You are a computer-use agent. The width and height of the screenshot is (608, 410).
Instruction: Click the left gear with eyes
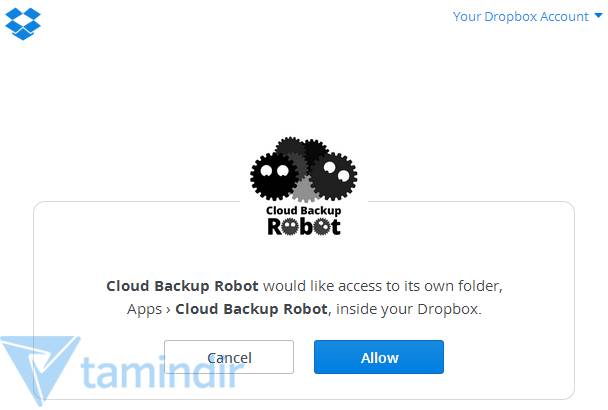274,176
